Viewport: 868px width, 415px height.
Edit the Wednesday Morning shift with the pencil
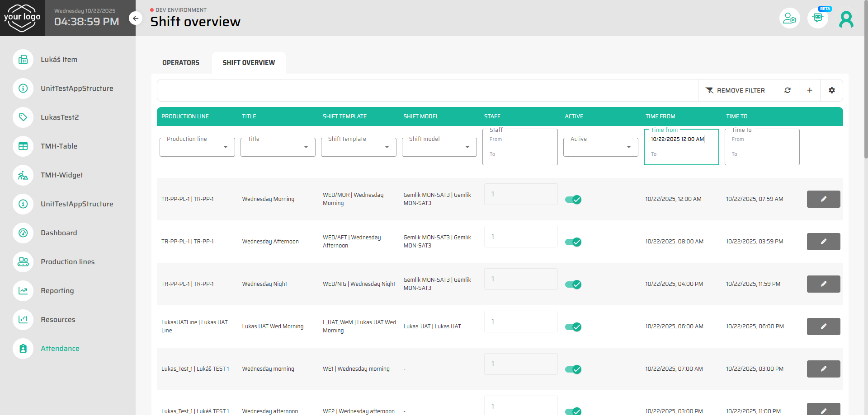tap(823, 199)
